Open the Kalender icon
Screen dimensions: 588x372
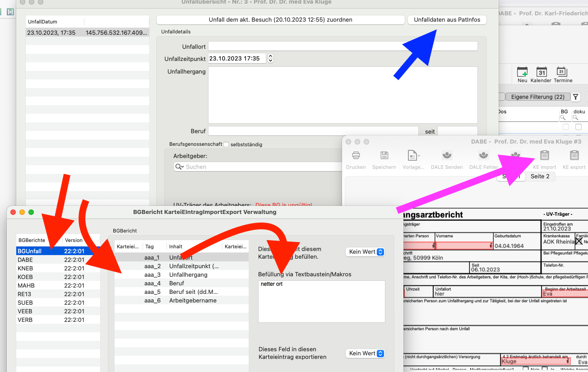pyautogui.click(x=542, y=72)
